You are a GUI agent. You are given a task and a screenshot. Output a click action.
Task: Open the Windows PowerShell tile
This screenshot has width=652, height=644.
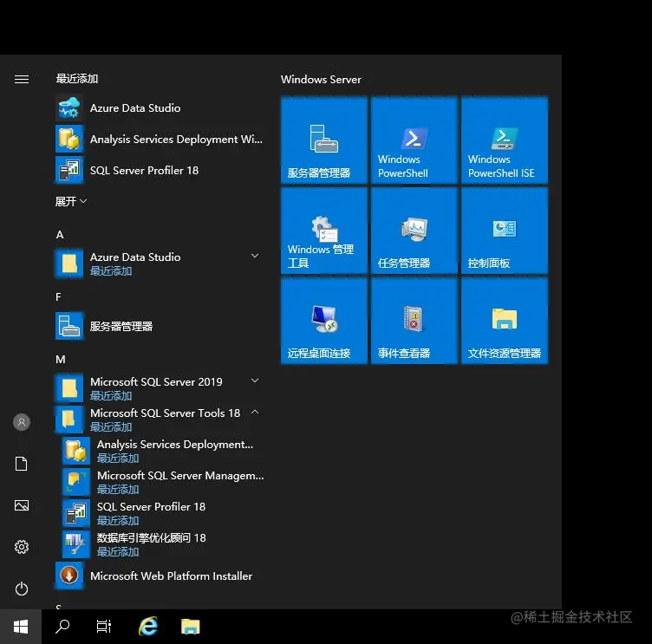point(414,140)
